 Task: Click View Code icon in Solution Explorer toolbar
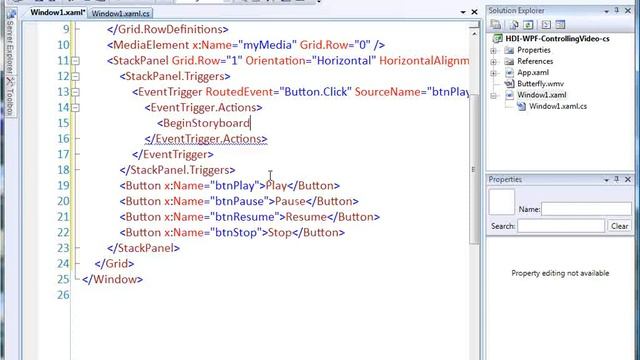(x=546, y=24)
